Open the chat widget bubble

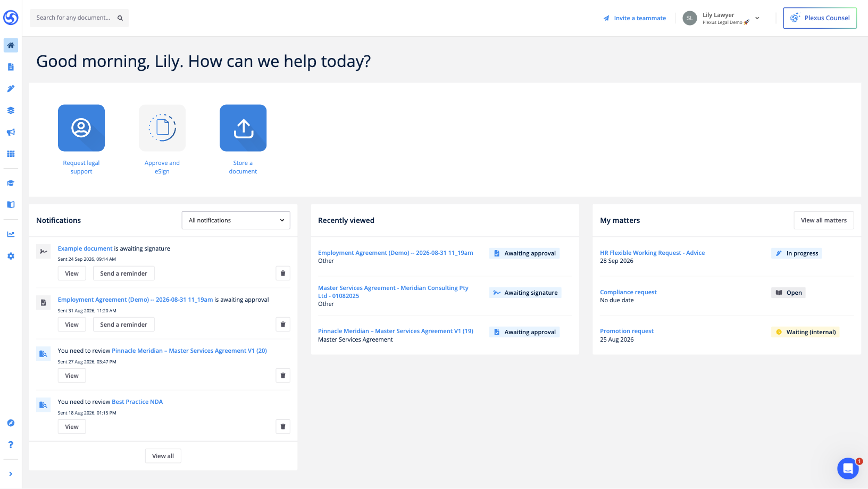pyautogui.click(x=848, y=468)
